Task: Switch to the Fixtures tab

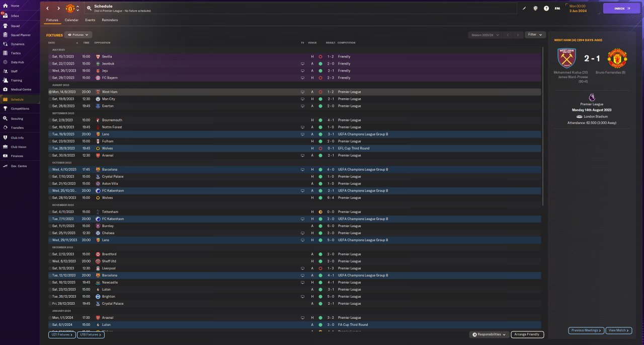Action: (52, 20)
